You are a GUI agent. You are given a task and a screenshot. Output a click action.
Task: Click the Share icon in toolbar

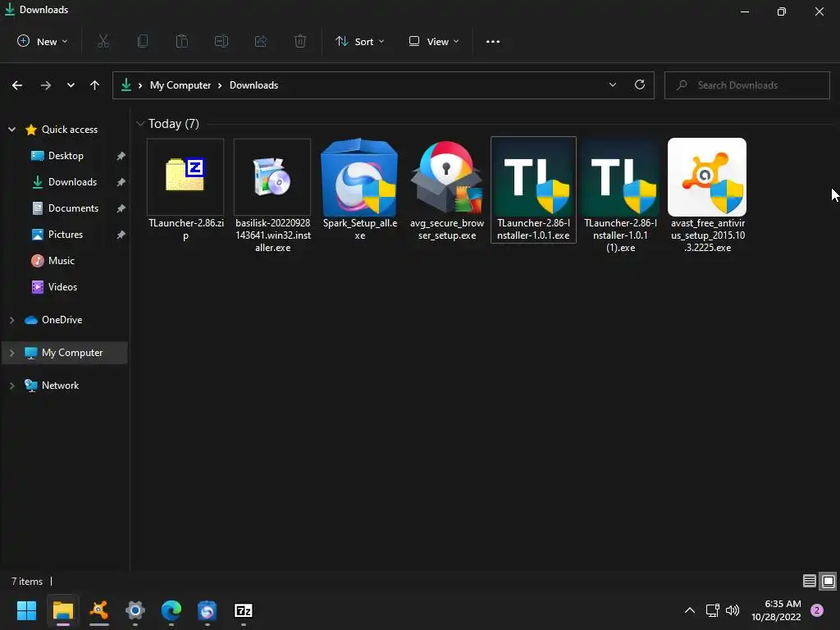(261, 41)
